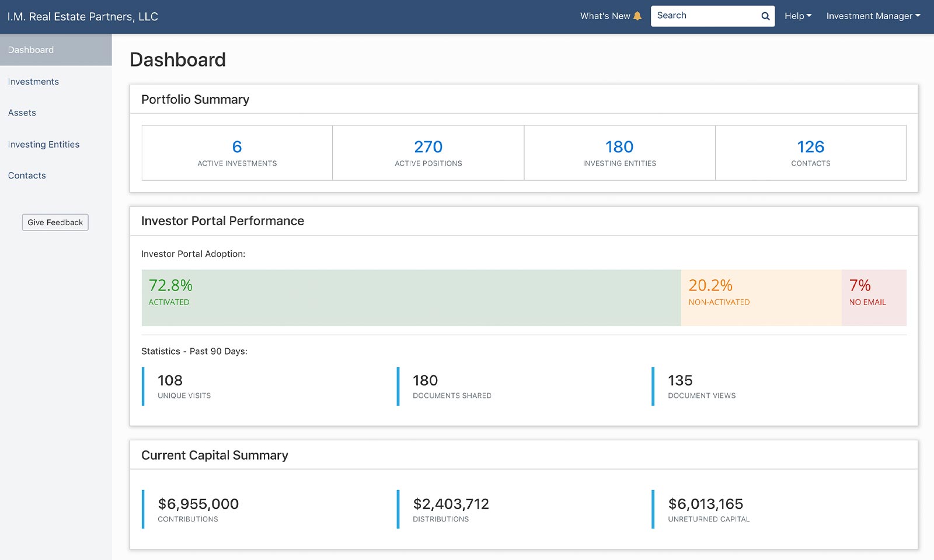The image size is (934, 560).
Task: Click I.M. Real Estate Partners title
Action: pos(83,16)
